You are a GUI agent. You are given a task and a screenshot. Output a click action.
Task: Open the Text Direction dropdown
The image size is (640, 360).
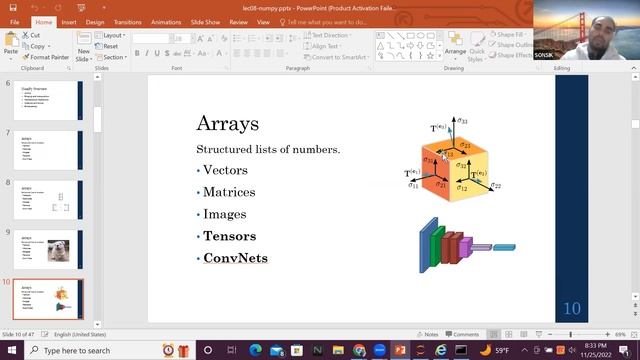coord(328,35)
